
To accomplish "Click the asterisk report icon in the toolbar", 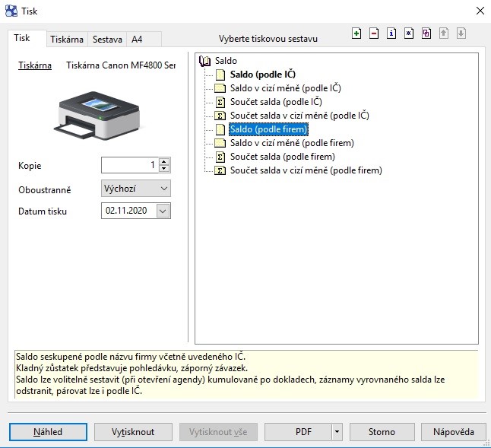I will [x=409, y=33].
